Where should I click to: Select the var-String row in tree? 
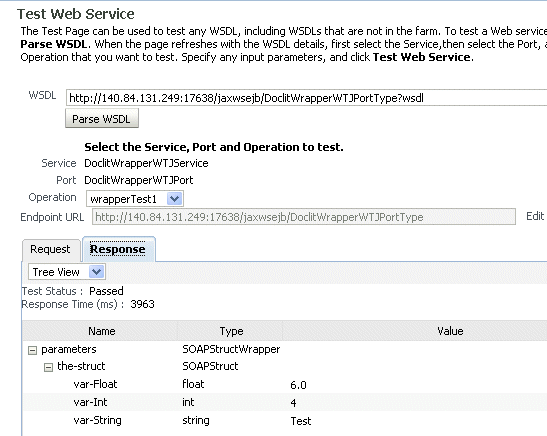click(x=284, y=420)
